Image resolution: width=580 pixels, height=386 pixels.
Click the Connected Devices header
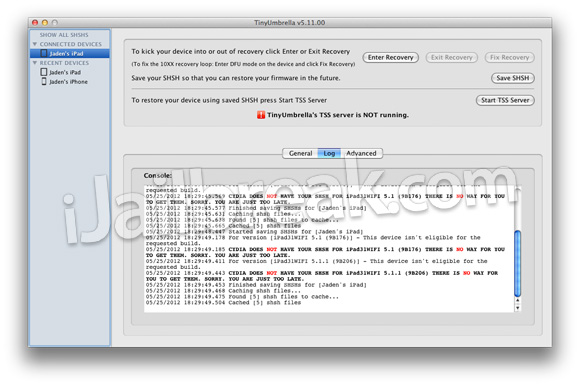pos(70,44)
